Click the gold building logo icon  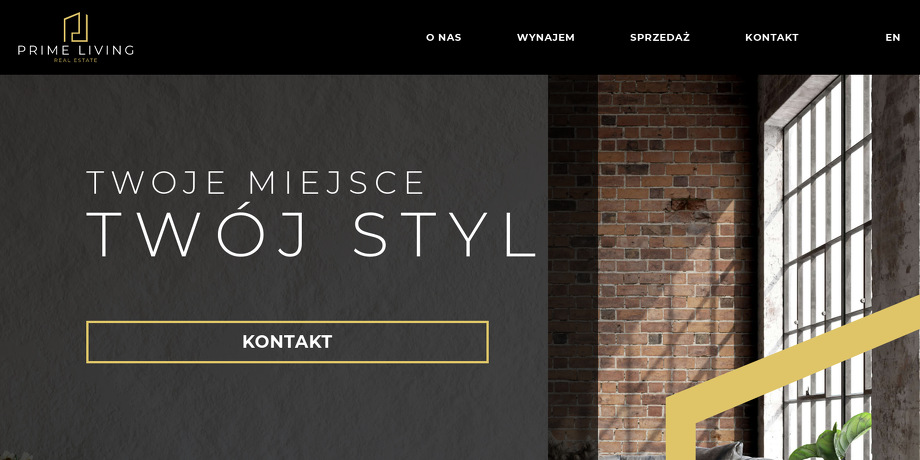[76, 27]
